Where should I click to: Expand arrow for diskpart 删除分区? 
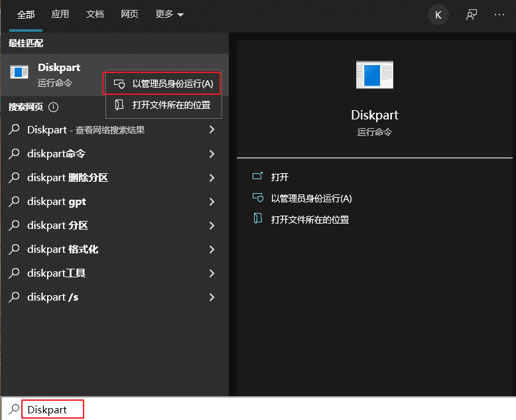coord(212,178)
